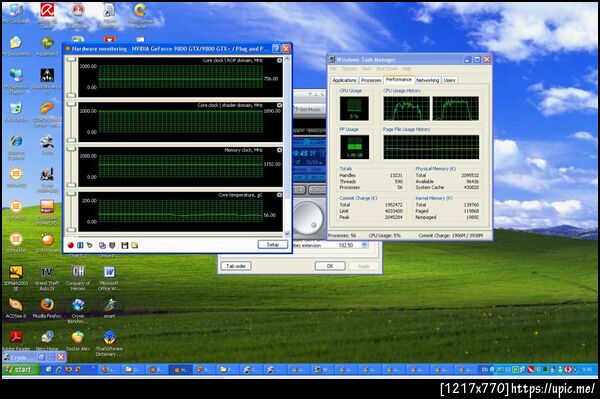This screenshot has height=399, width=600.
Task: Close the Memory clock graph panel
Action: tap(279, 150)
